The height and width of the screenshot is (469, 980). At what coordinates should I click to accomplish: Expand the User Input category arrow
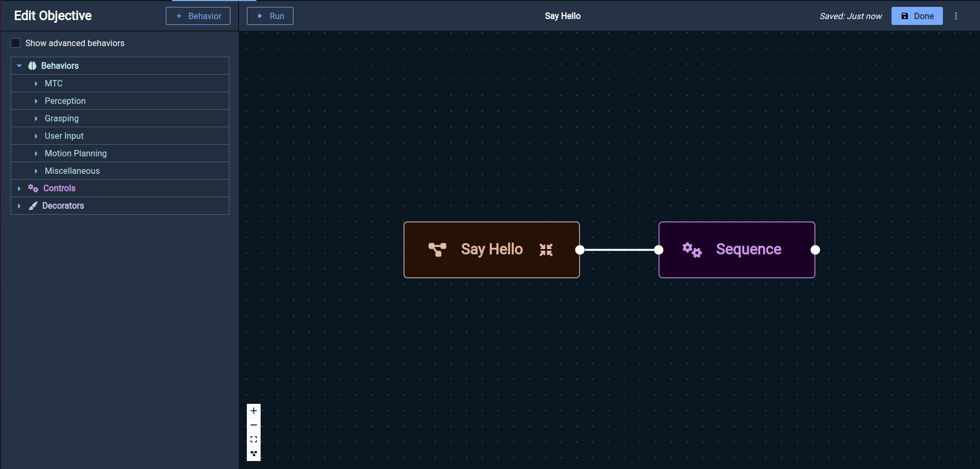[x=36, y=136]
